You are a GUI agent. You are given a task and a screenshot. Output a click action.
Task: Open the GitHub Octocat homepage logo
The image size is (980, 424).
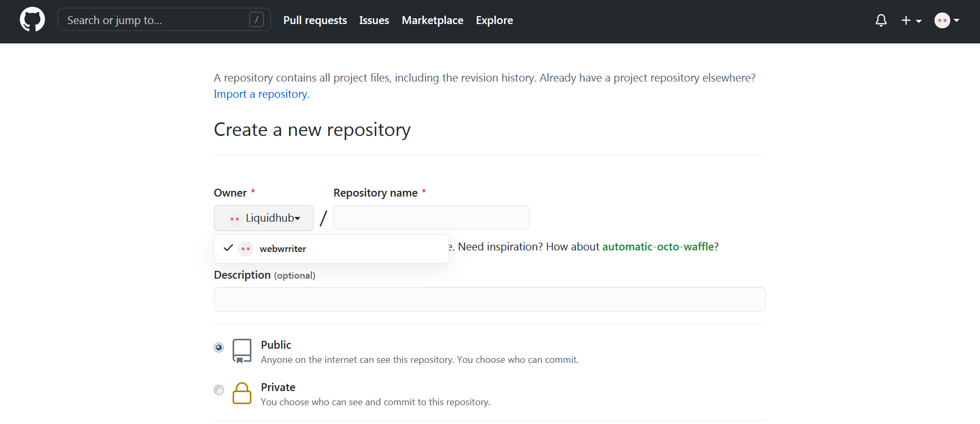point(32,20)
